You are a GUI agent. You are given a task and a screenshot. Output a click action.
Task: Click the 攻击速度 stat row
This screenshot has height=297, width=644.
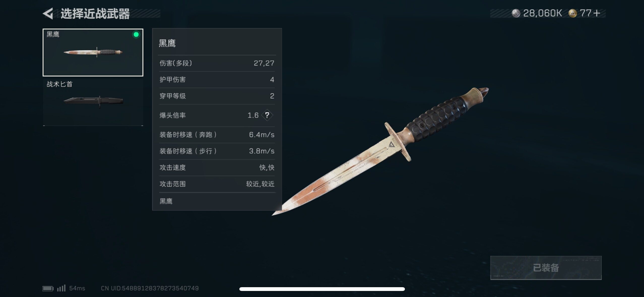(217, 168)
